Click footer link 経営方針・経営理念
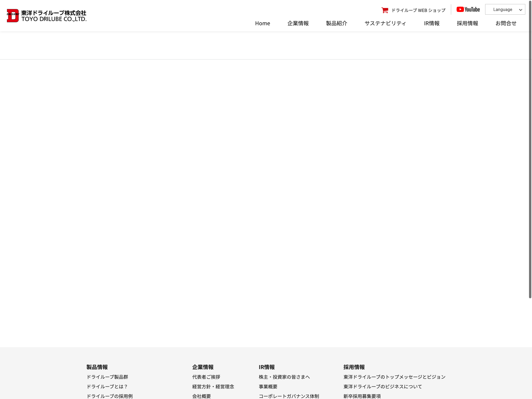The height and width of the screenshot is (399, 532). [x=213, y=386]
